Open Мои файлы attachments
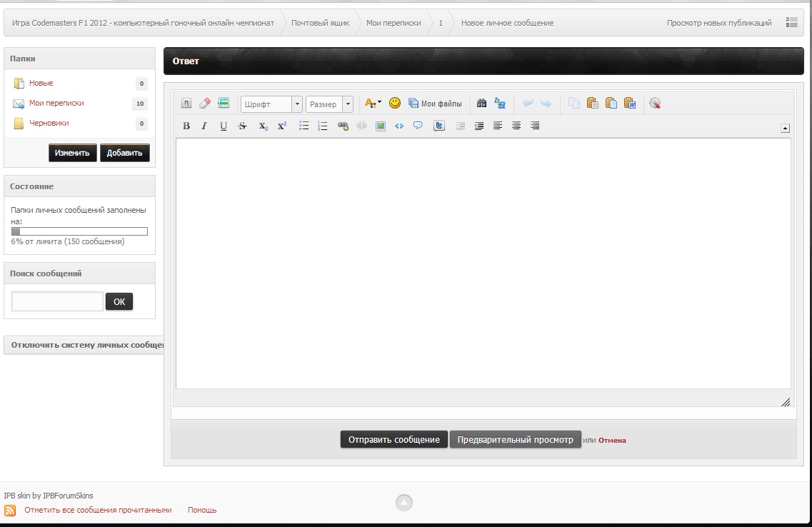The height and width of the screenshot is (527, 812). click(435, 104)
